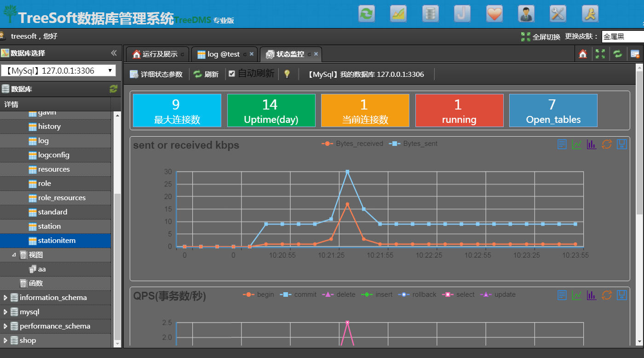Toggle the begin legend series in QPS chart
The width and height of the screenshot is (644, 358).
tap(259, 294)
